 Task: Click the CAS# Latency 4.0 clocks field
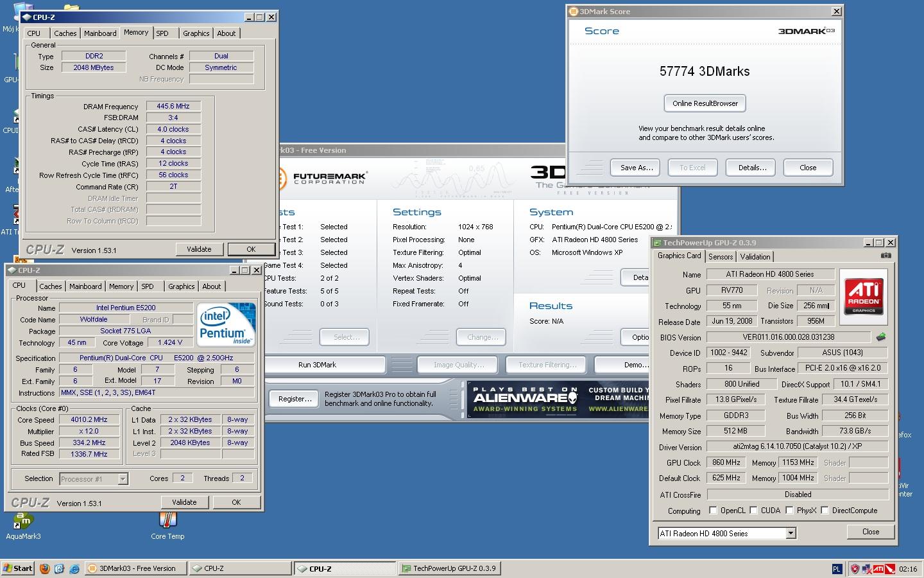173,129
